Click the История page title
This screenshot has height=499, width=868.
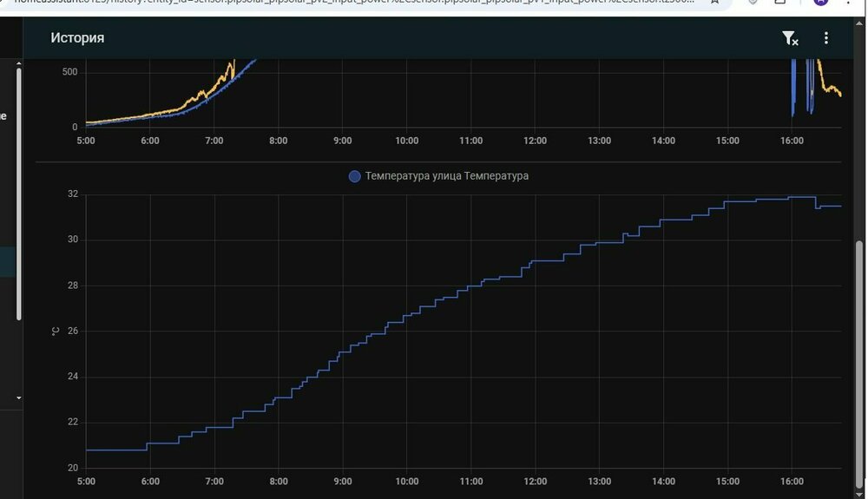[77, 38]
